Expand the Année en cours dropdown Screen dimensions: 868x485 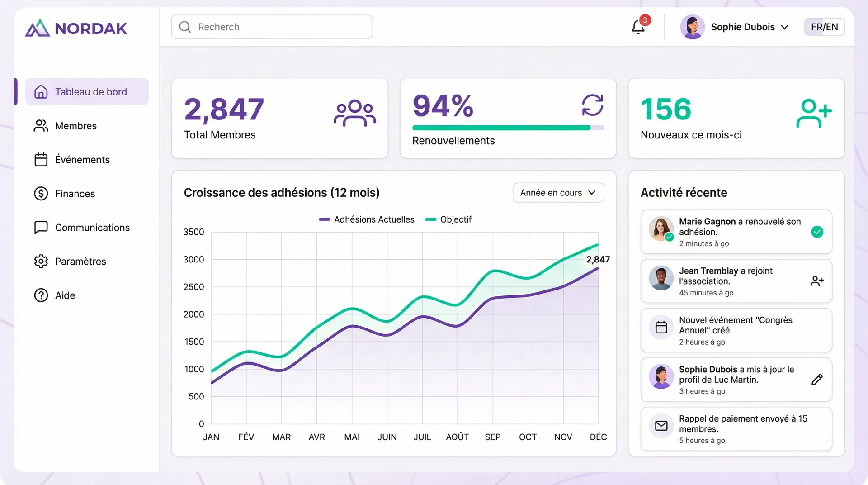point(558,193)
